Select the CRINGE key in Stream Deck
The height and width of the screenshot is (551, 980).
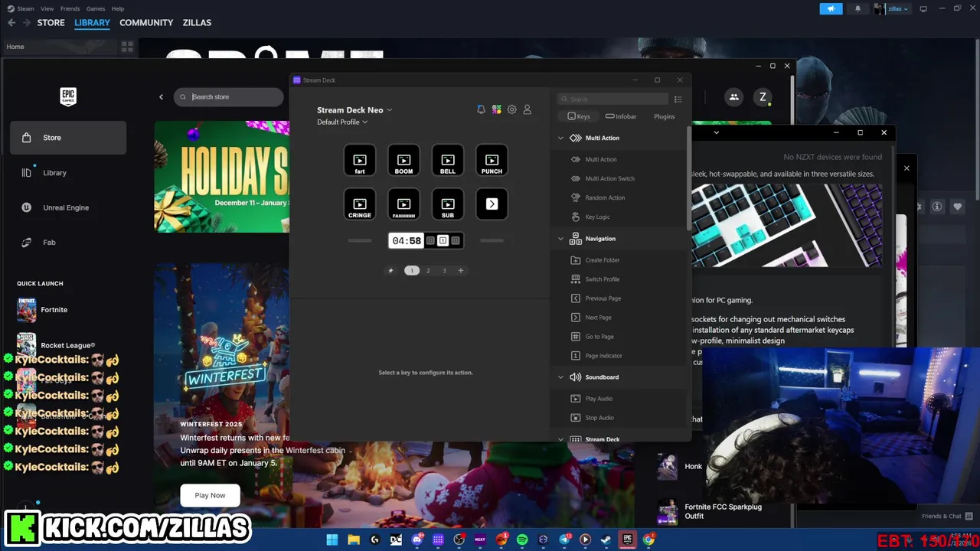pos(360,204)
